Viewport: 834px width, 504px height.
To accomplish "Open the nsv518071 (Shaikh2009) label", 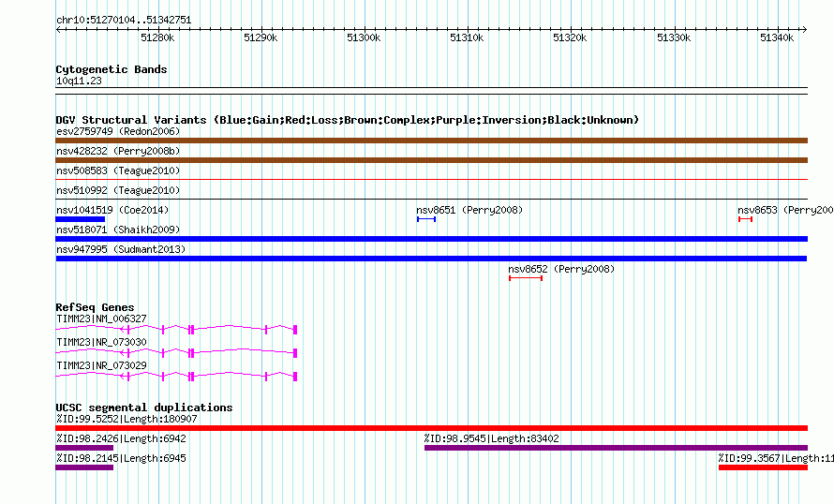I will coord(118,230).
